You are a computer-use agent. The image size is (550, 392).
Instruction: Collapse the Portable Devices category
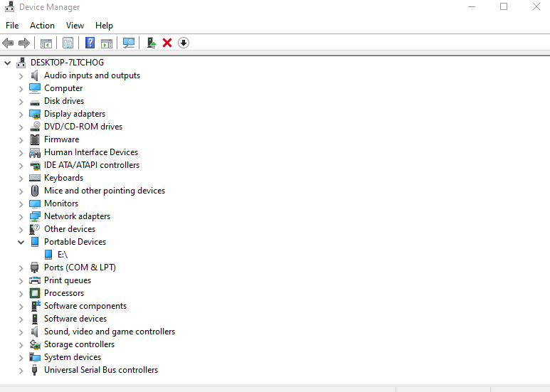(x=21, y=243)
